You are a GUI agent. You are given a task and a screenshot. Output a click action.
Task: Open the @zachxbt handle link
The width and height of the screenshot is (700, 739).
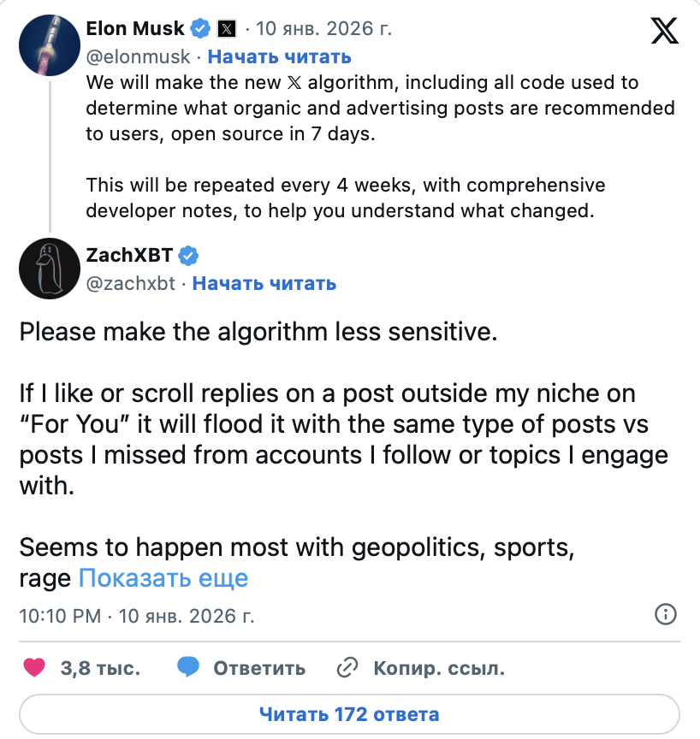tap(132, 283)
